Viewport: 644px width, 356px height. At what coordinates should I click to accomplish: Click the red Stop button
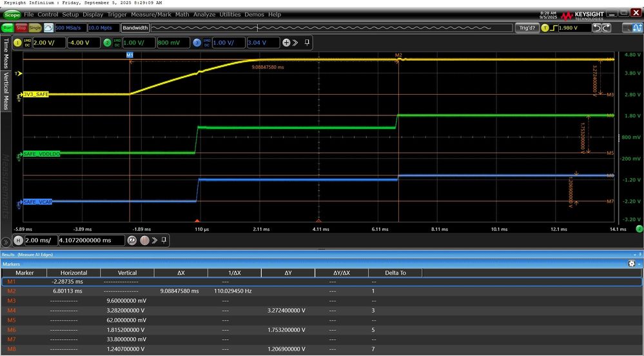click(21, 28)
